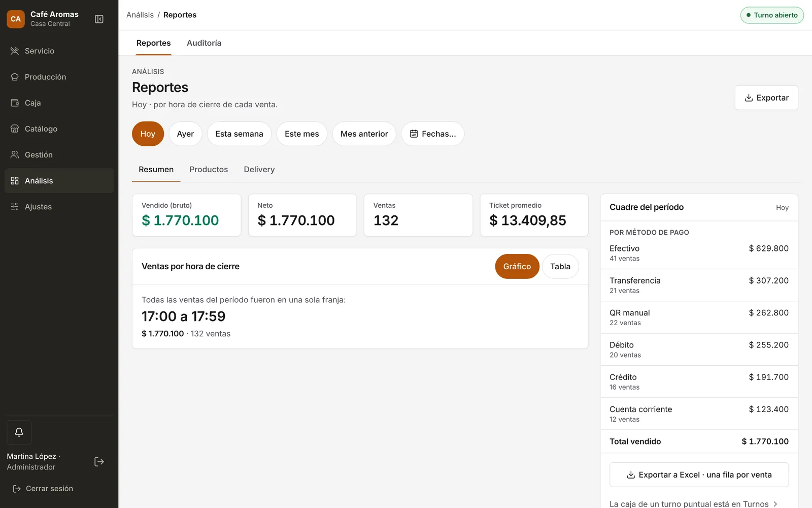
Task: Click the Ventas 132 card
Action: (x=418, y=215)
